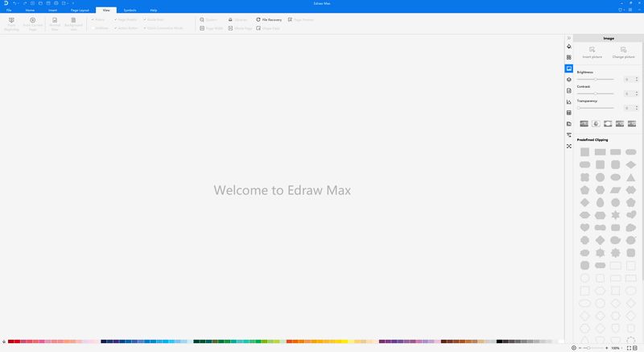644x352 pixels.
Task: Click the From Beginning presentation icon
Action: tap(11, 20)
